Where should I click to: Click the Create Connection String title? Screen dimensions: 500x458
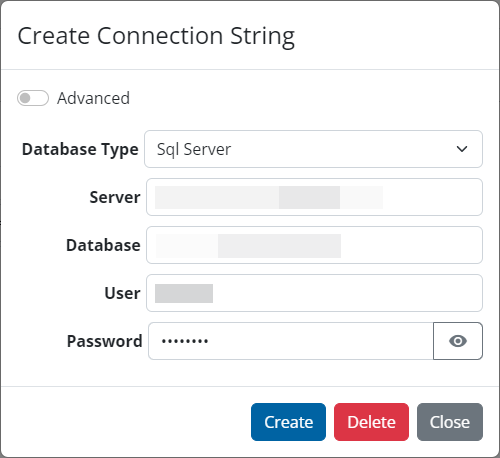pyautogui.click(x=156, y=36)
